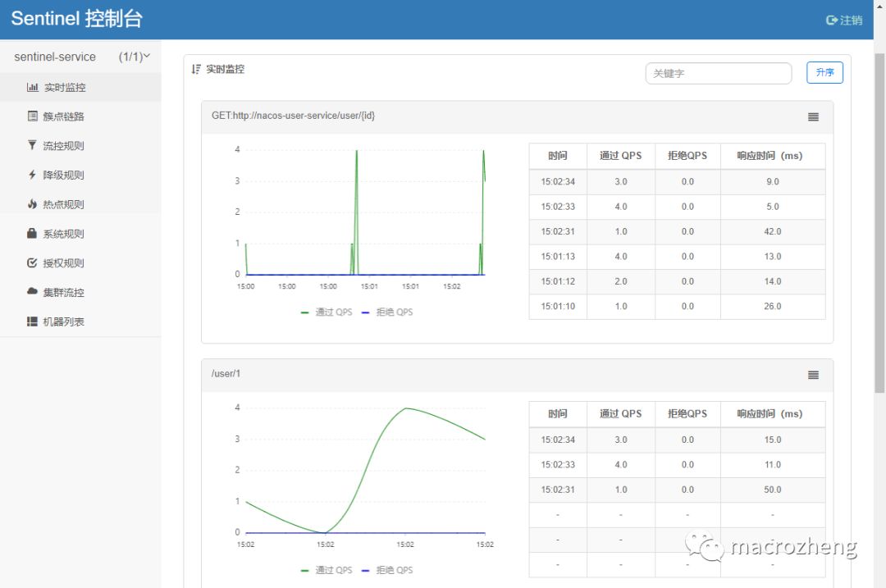Click the checkmark icon beside 授权规则
Image resolution: width=886 pixels, height=588 pixels.
pyautogui.click(x=32, y=263)
